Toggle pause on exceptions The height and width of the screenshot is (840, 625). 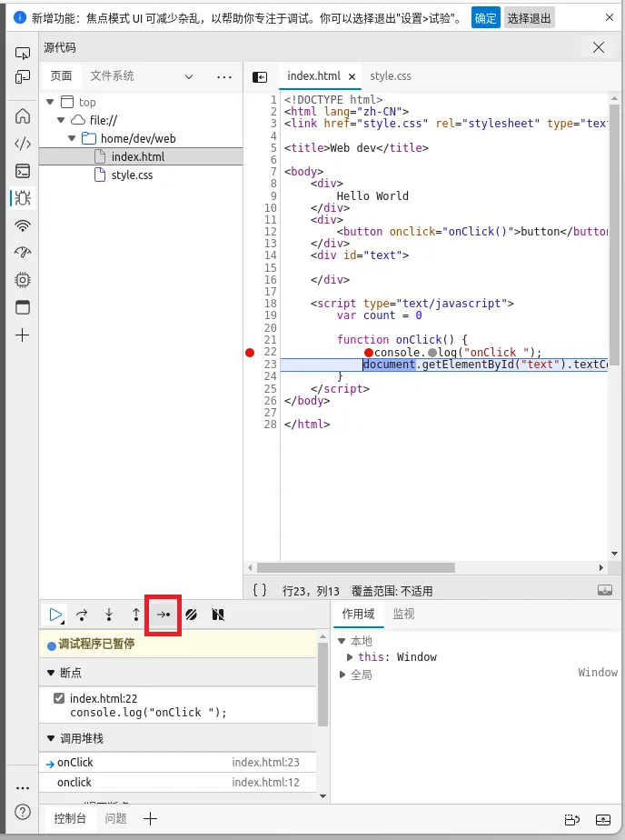click(218, 615)
